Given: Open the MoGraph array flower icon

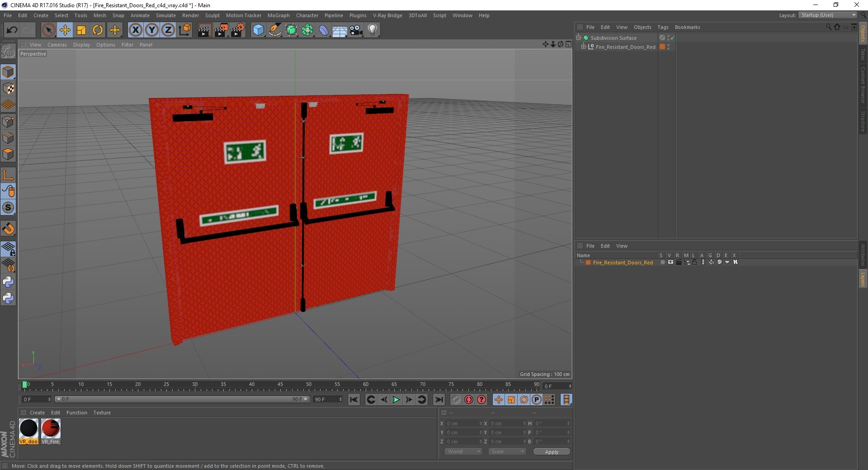Looking at the screenshot, I should pyautogui.click(x=307, y=30).
